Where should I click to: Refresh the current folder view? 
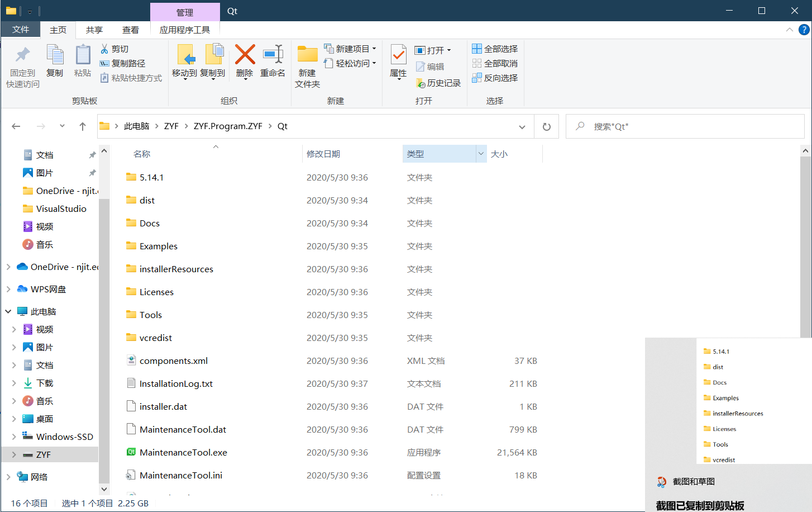(x=547, y=127)
